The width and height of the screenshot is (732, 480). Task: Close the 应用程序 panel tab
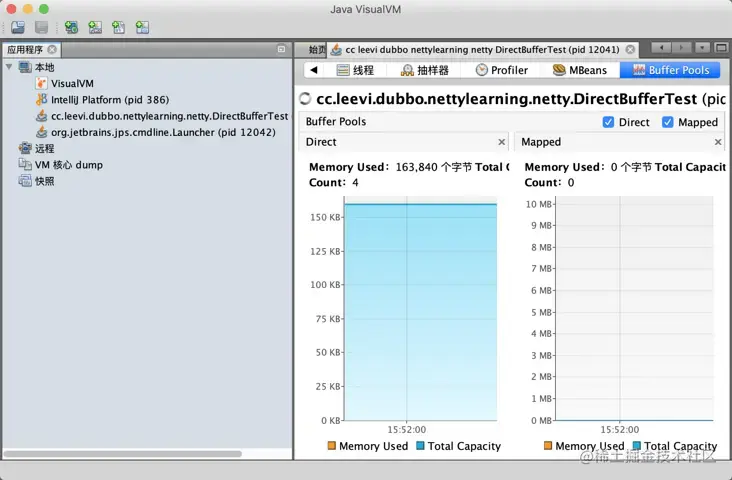[x=52, y=49]
